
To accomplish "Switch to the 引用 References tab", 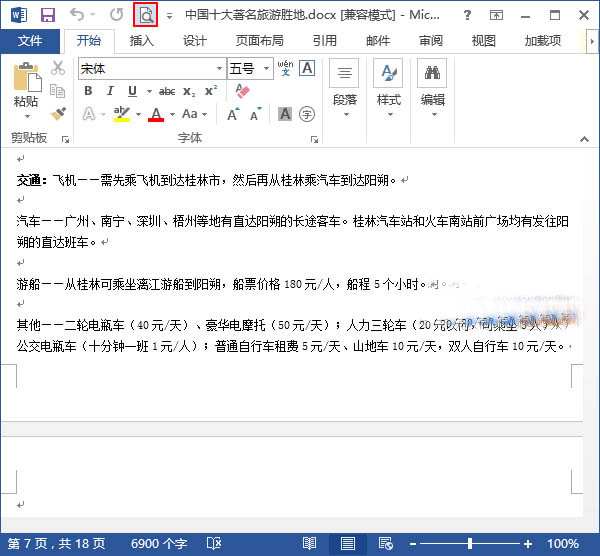I will 324,41.
